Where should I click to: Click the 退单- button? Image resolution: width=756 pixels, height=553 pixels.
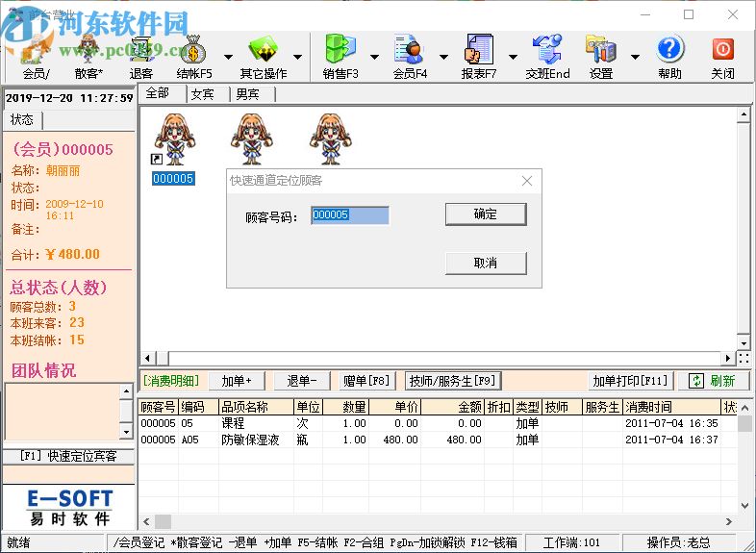[302, 381]
